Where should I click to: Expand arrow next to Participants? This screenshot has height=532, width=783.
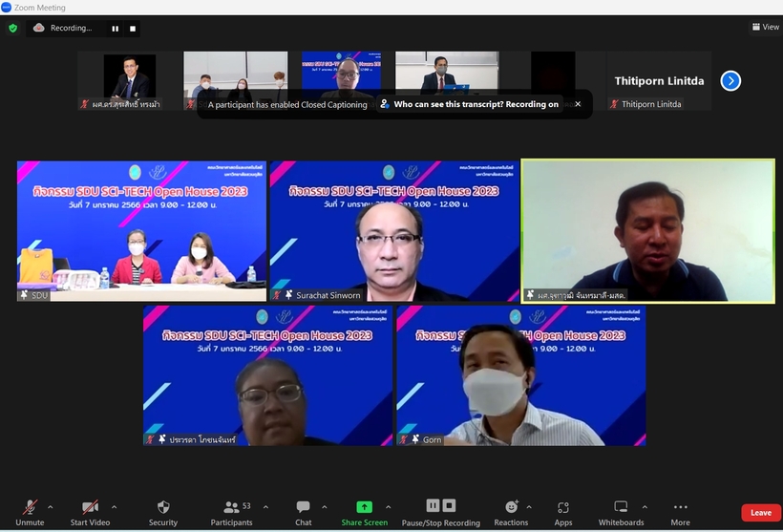265,507
